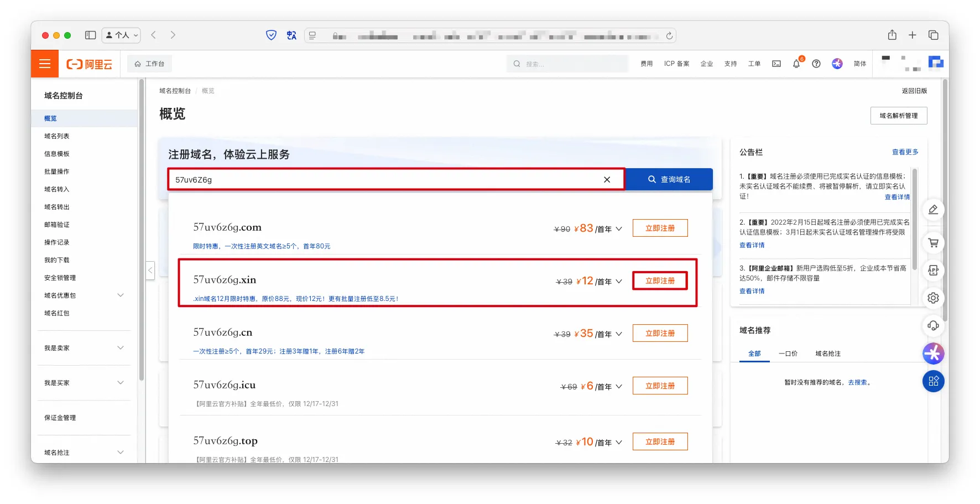Click the notification bell icon
Screen dimensions: 980x504
796,64
